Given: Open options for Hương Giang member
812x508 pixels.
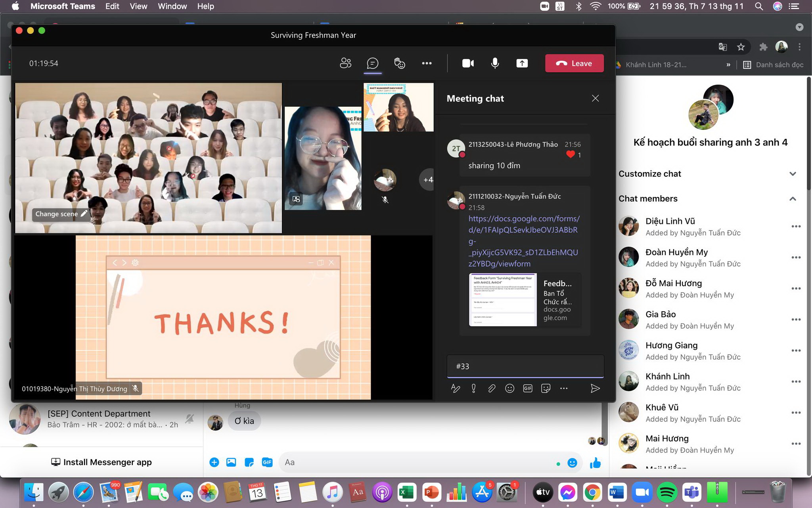Looking at the screenshot, I should (x=796, y=351).
